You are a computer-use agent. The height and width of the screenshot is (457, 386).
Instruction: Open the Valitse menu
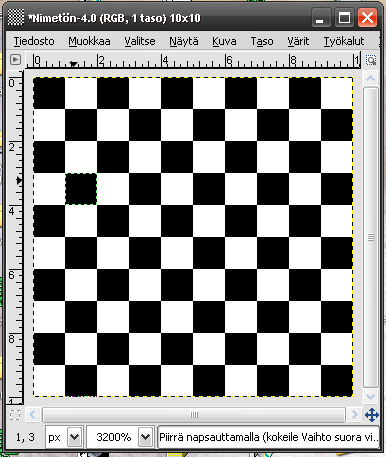point(140,41)
